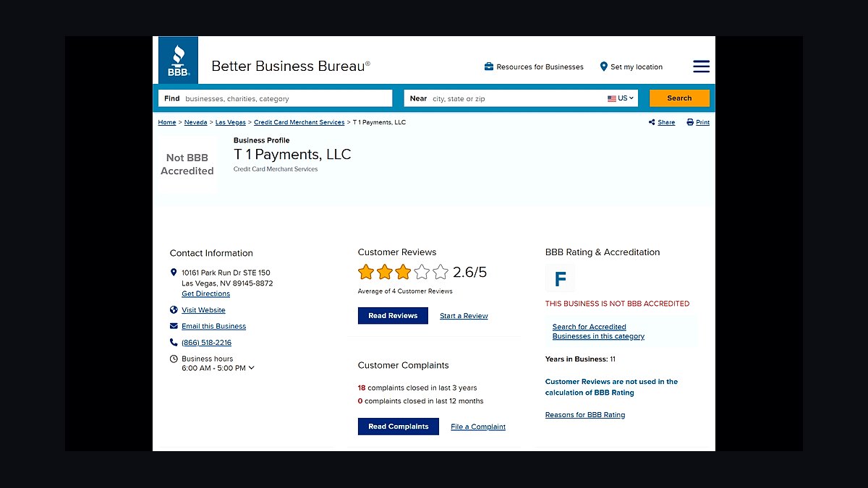This screenshot has height=488, width=868.
Task: Click the Read Complaints button
Action: click(x=399, y=427)
